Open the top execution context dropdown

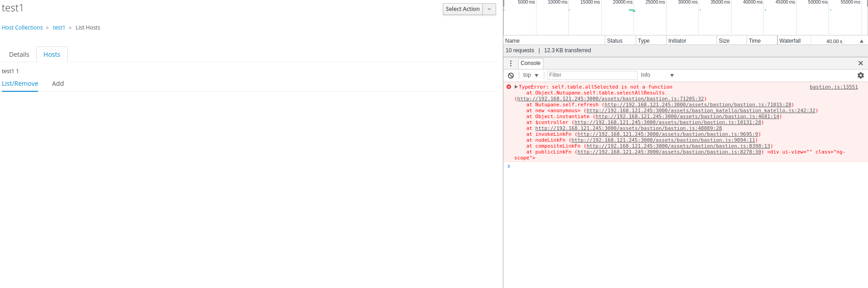(x=531, y=75)
